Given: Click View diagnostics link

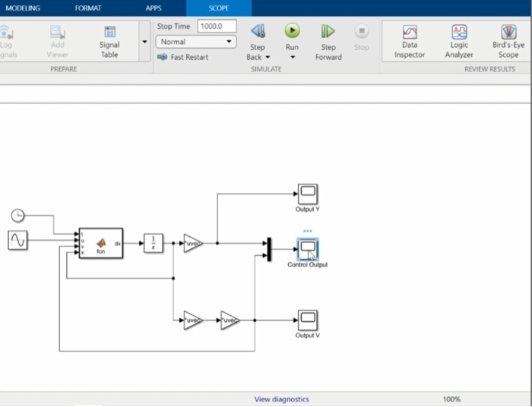Looking at the screenshot, I should pos(282,399).
